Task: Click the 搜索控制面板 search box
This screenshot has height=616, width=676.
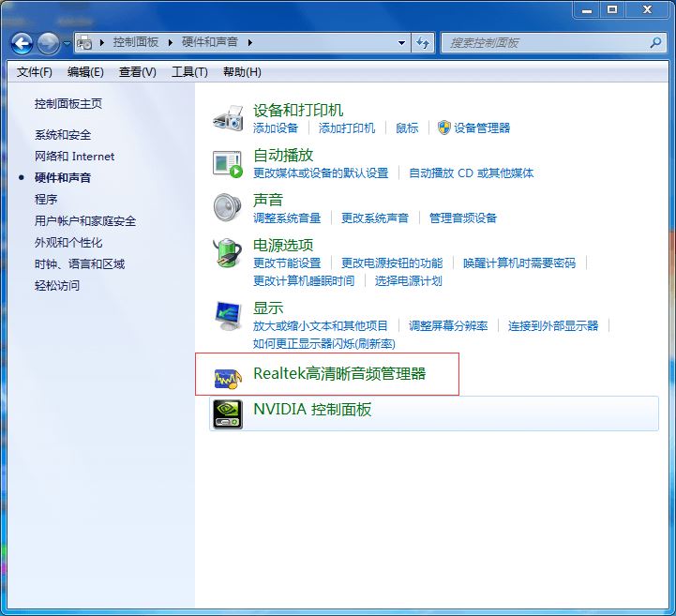Action: click(x=544, y=43)
